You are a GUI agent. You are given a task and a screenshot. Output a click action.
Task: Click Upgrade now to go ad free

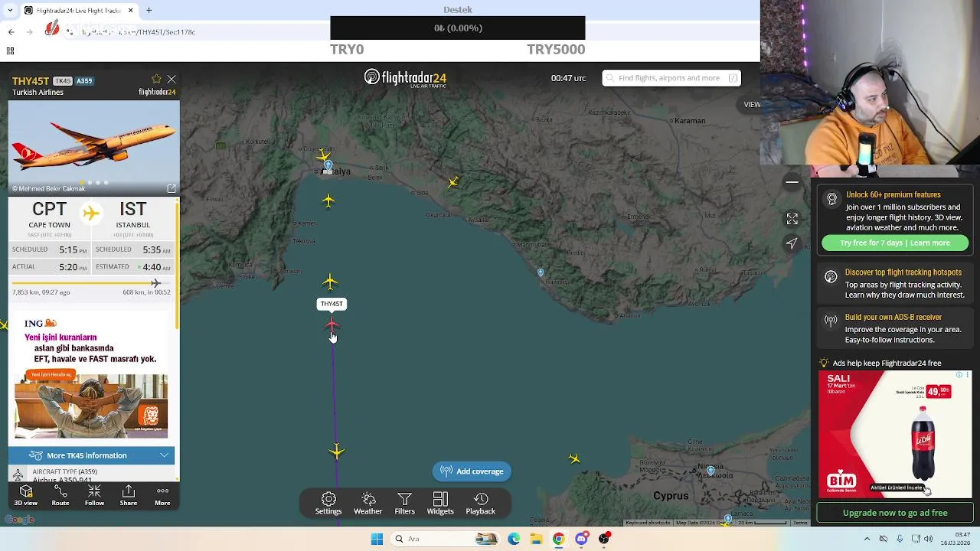[x=895, y=513]
